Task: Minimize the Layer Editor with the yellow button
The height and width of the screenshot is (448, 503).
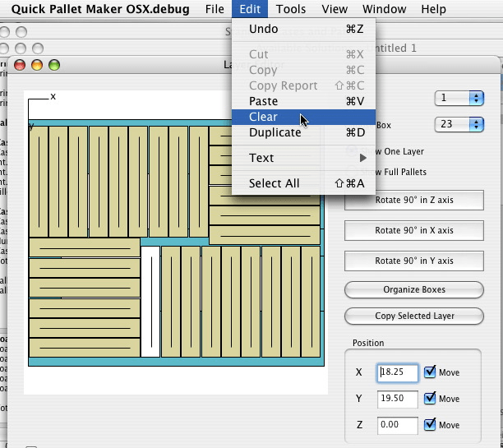Action: (37, 65)
